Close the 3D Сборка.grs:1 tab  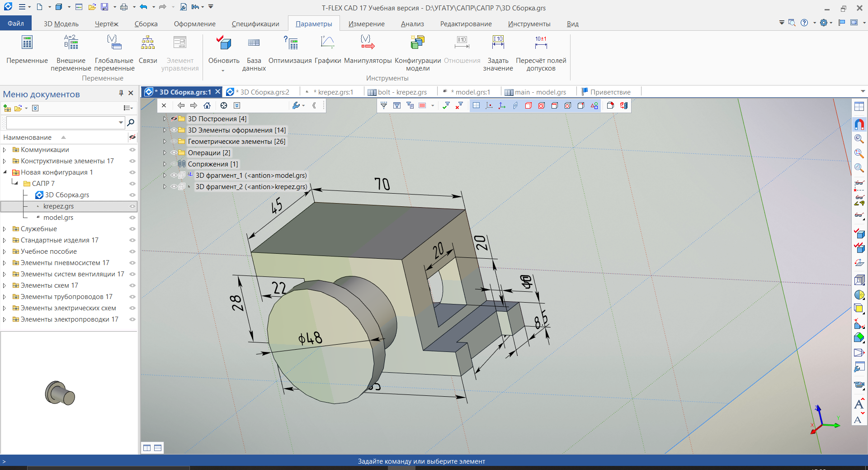click(x=217, y=91)
